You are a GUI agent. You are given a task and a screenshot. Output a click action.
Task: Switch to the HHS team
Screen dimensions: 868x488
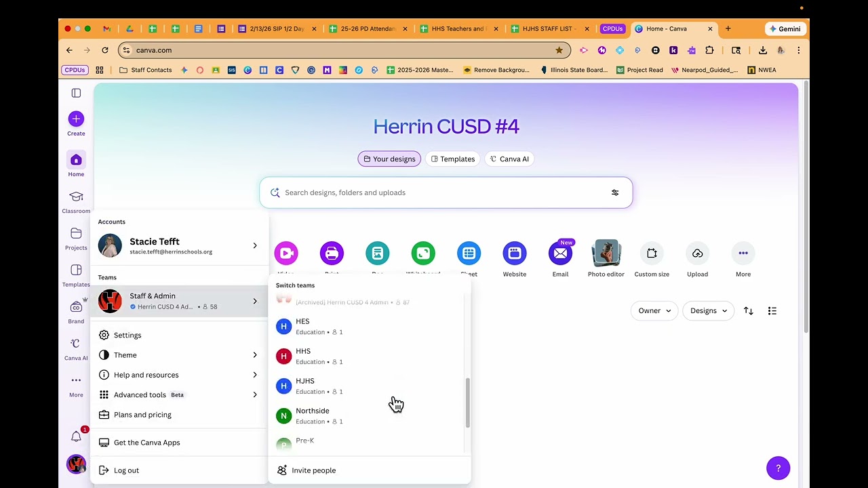[x=367, y=357]
